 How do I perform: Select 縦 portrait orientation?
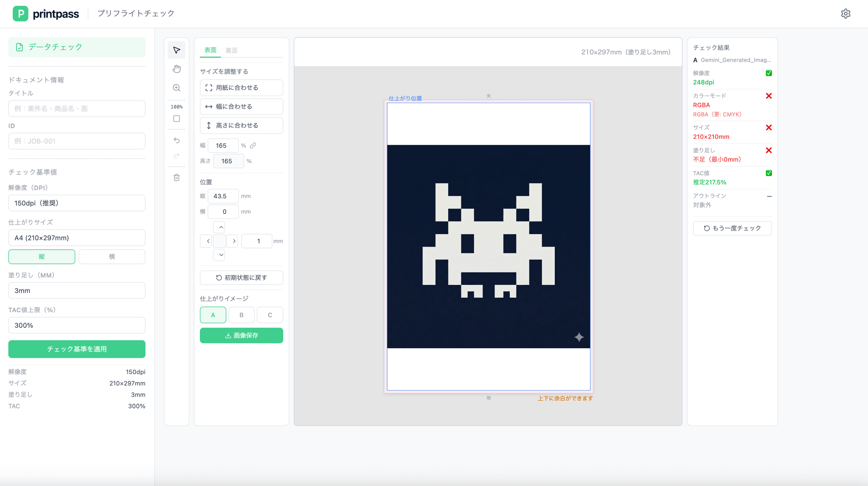coord(42,257)
